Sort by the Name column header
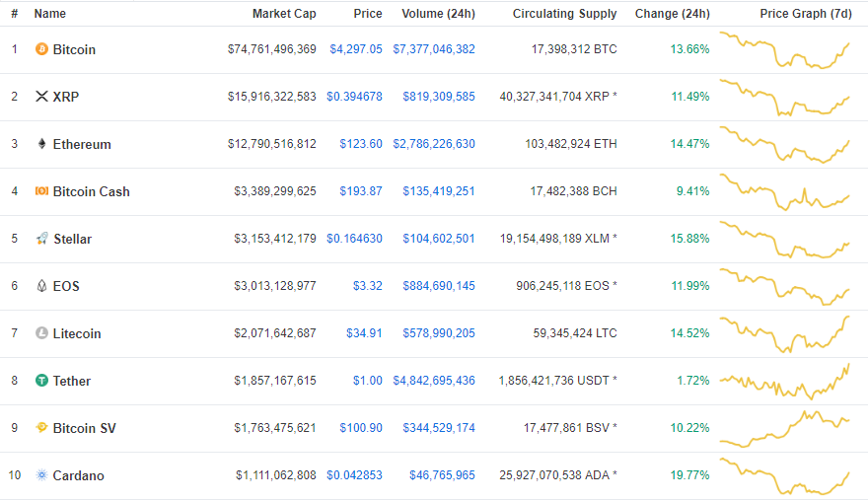 click(50, 14)
